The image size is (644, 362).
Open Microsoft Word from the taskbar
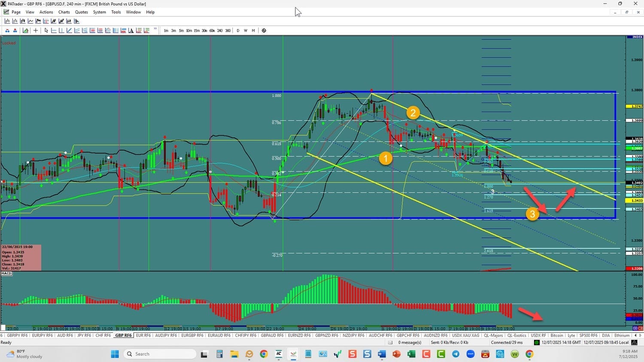point(382,354)
